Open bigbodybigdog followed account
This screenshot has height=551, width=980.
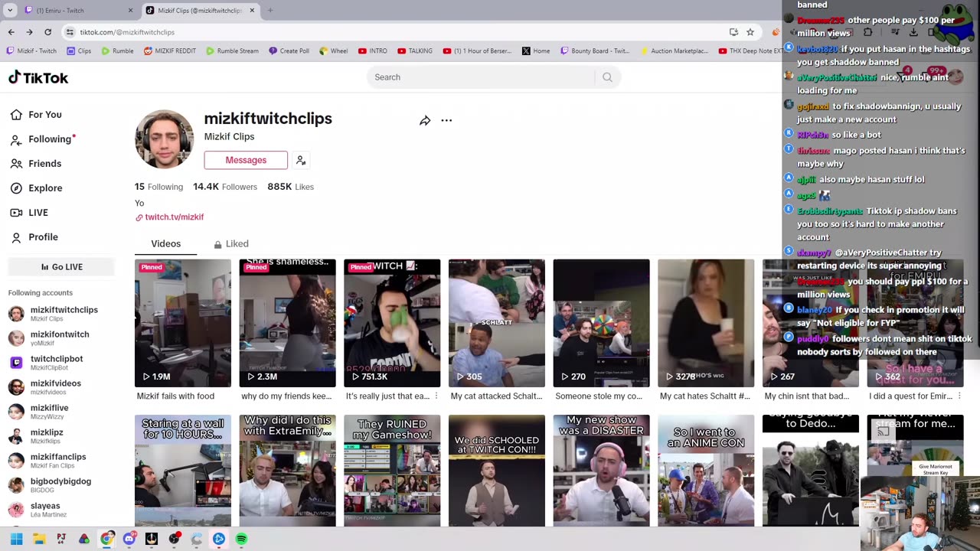pyautogui.click(x=61, y=485)
